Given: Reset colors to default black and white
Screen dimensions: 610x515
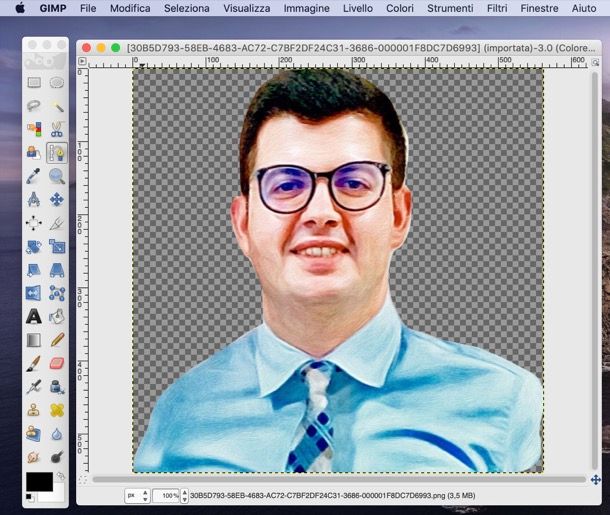Looking at the screenshot, I should pyautogui.click(x=29, y=497).
